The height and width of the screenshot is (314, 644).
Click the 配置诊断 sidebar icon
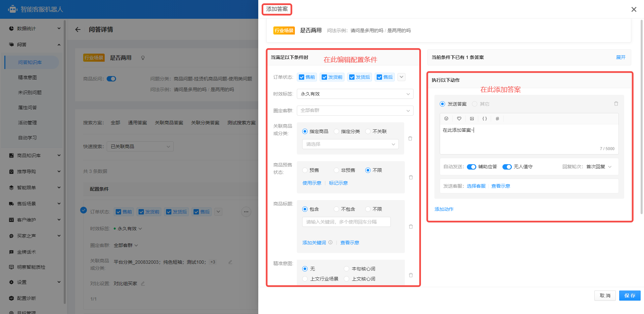pyautogui.click(x=11, y=298)
